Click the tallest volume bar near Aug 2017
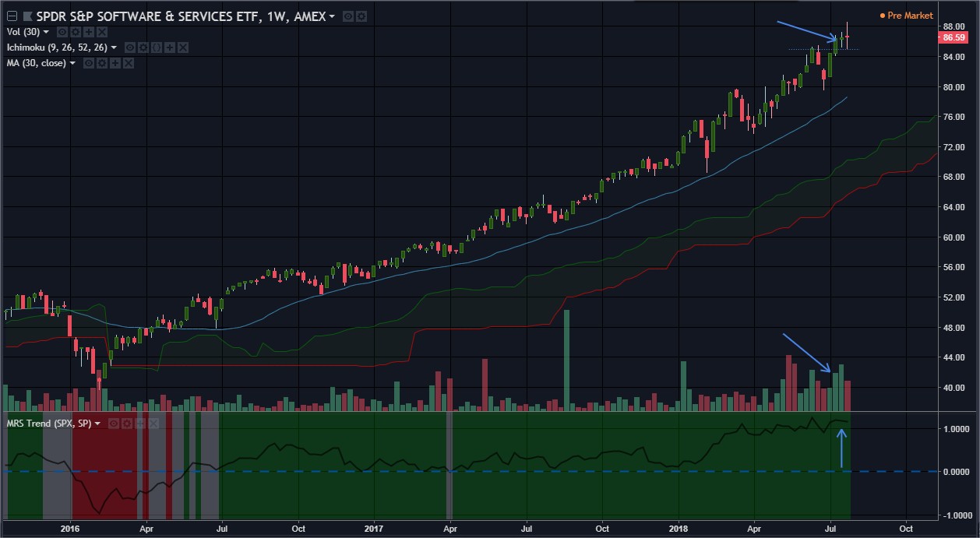Image resolution: width=980 pixels, height=538 pixels. point(567,360)
